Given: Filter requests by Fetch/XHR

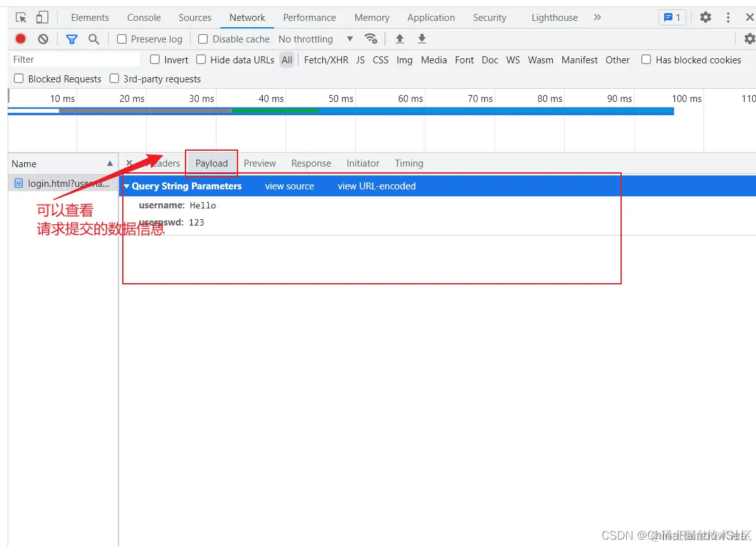Looking at the screenshot, I should click(326, 60).
